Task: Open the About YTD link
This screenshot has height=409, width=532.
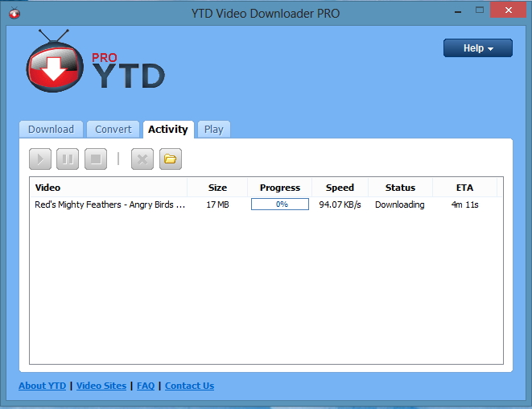Action: 43,386
